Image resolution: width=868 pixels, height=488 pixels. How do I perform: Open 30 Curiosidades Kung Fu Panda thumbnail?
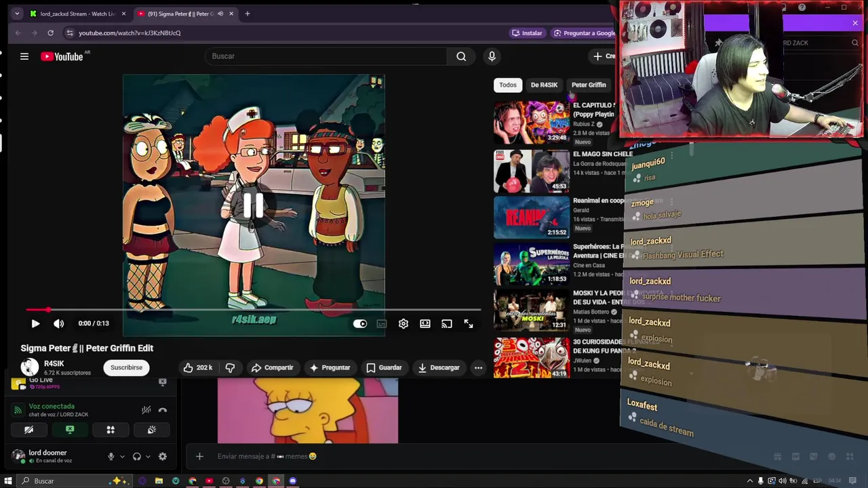(532, 358)
